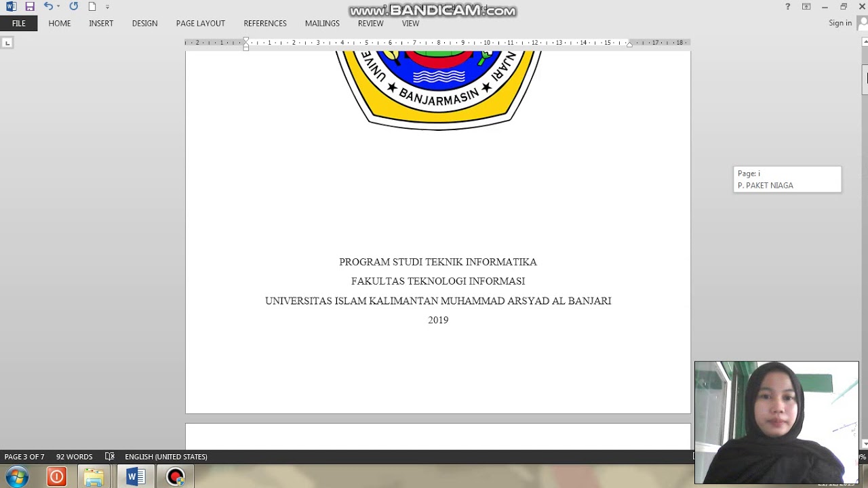Image resolution: width=868 pixels, height=488 pixels.
Task: Click the university logo image in document
Action: [439, 89]
